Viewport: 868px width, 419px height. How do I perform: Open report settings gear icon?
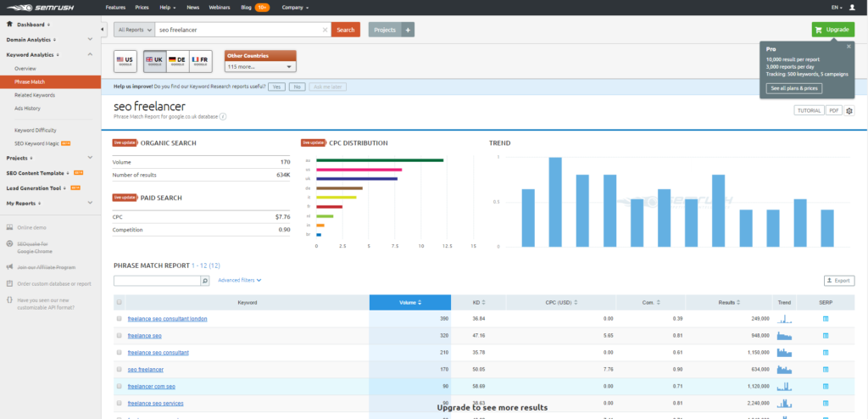pyautogui.click(x=849, y=111)
